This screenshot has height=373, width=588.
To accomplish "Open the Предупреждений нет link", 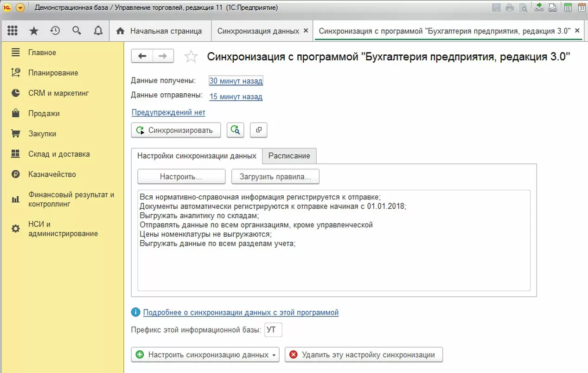I will 168,112.
